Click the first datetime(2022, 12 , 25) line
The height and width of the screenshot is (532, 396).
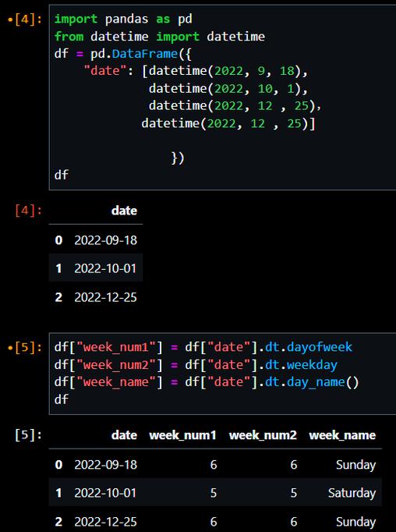coord(235,106)
